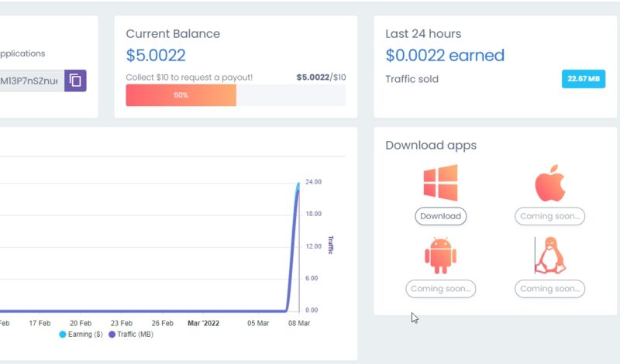This screenshot has height=364, width=620.
Task: Click the Download apps heading
Action: coord(431,145)
